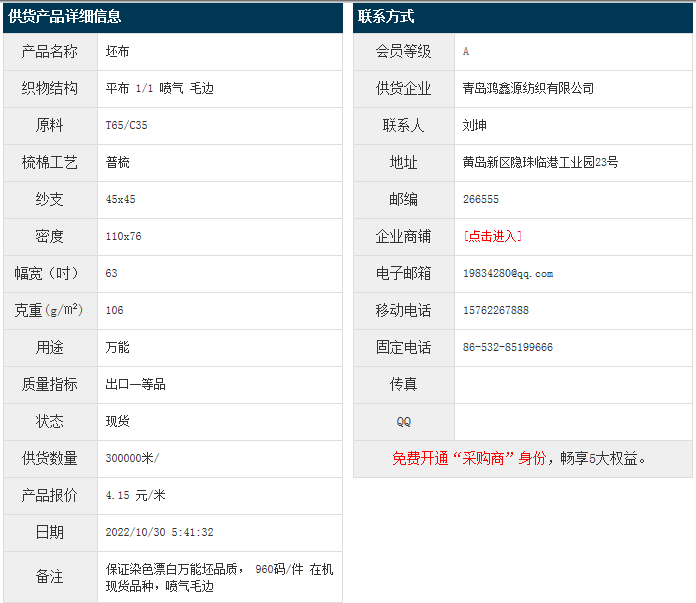This screenshot has width=696, height=603.
Task: Select the density value 110x76
Action: [x=123, y=236]
